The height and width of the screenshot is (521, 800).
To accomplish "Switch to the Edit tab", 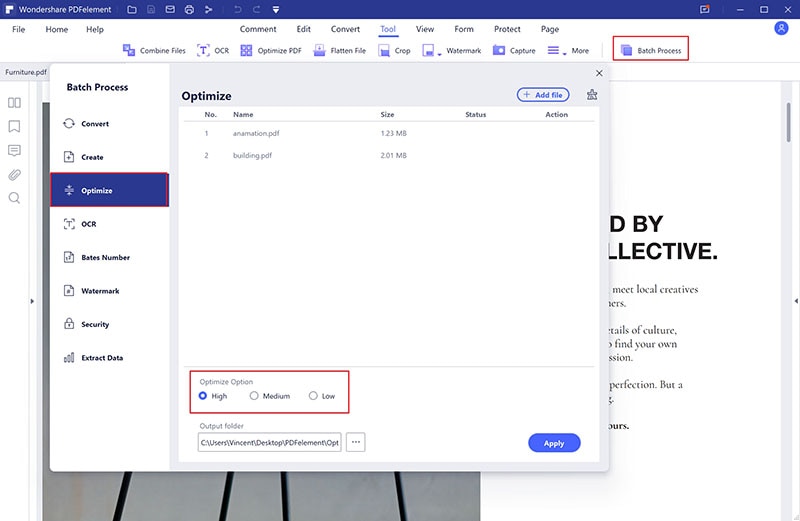I will coord(304,29).
